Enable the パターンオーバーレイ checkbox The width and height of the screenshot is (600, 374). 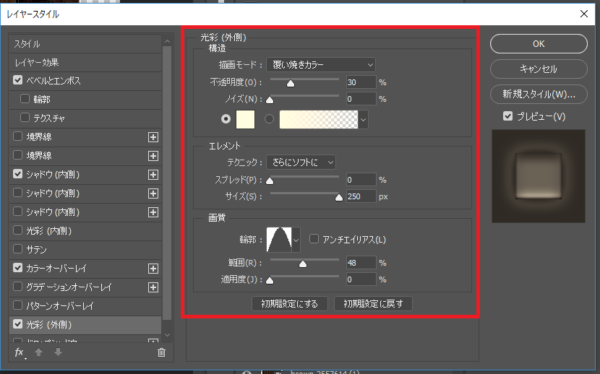[18, 305]
